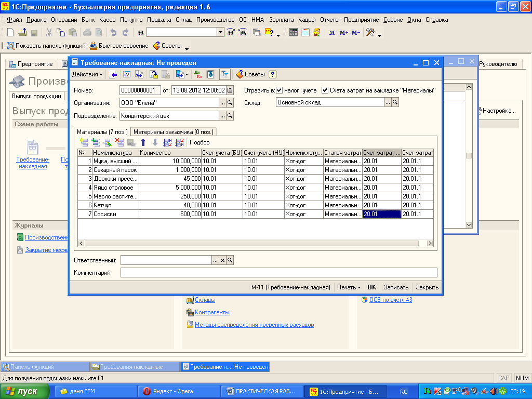Toggle Счета затрат на закладке Материалы checkbox
Viewport: 532px width, 399px height.
coord(325,90)
